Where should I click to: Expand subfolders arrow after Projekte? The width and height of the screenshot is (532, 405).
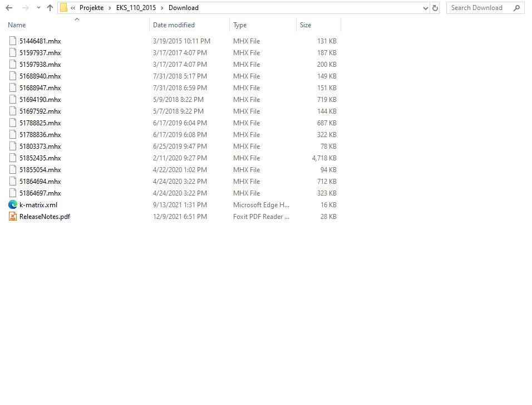click(110, 8)
